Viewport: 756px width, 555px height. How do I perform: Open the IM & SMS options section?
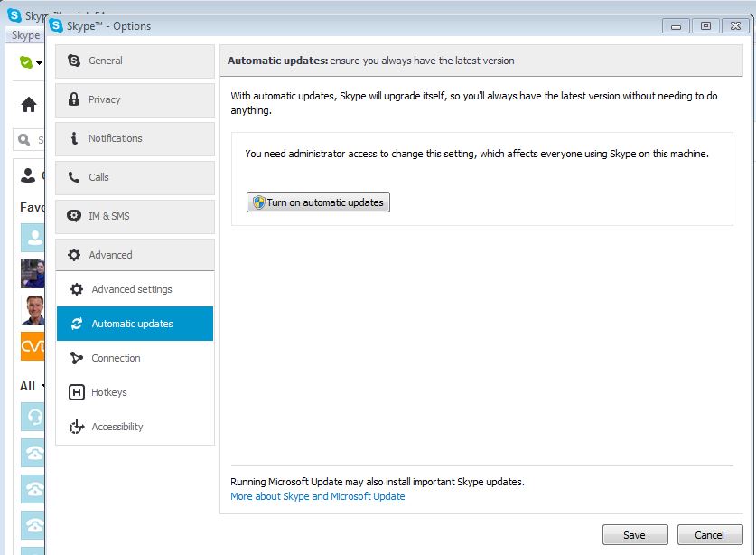[135, 216]
